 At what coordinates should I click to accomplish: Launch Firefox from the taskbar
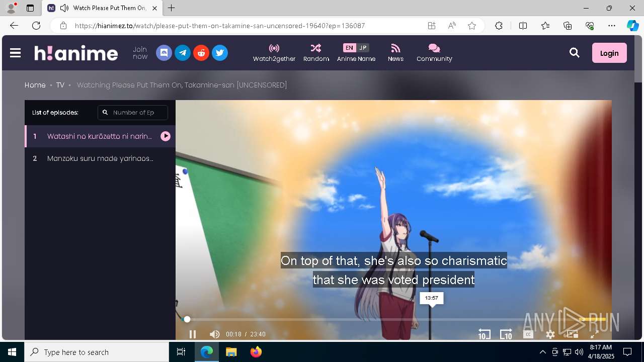256,352
